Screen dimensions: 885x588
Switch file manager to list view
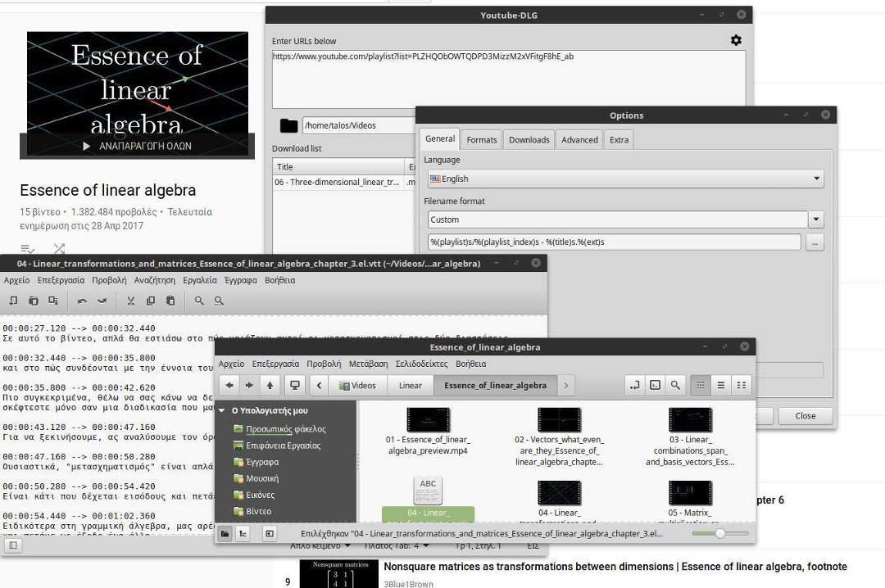721,385
